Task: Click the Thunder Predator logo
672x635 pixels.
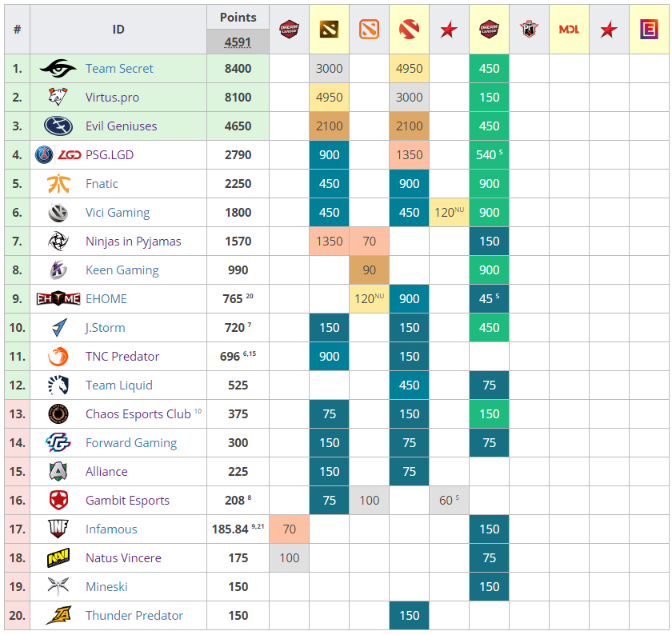Action: [58, 615]
